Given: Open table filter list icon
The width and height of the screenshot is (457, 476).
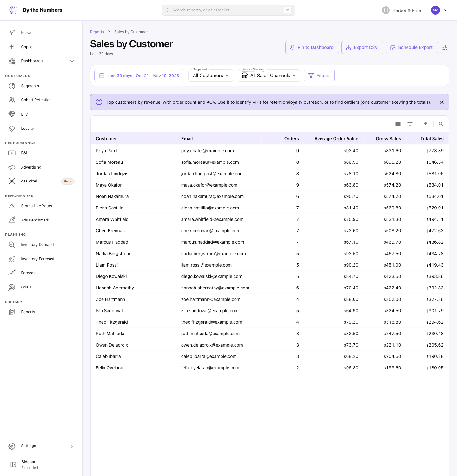Looking at the screenshot, I should (x=410, y=124).
